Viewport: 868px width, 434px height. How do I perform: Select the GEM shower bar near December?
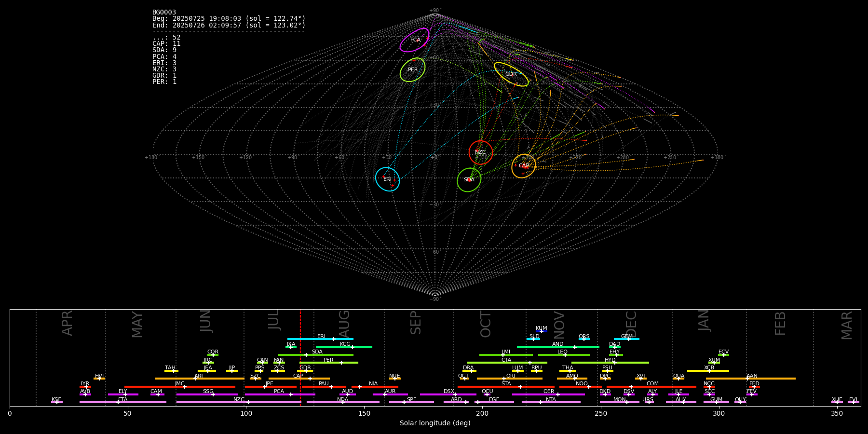click(626, 339)
